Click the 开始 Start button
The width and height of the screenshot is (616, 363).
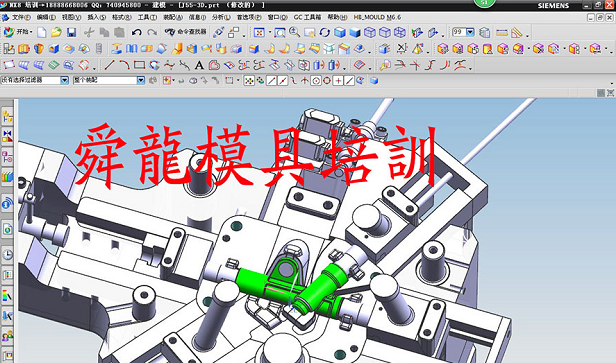coord(18,32)
